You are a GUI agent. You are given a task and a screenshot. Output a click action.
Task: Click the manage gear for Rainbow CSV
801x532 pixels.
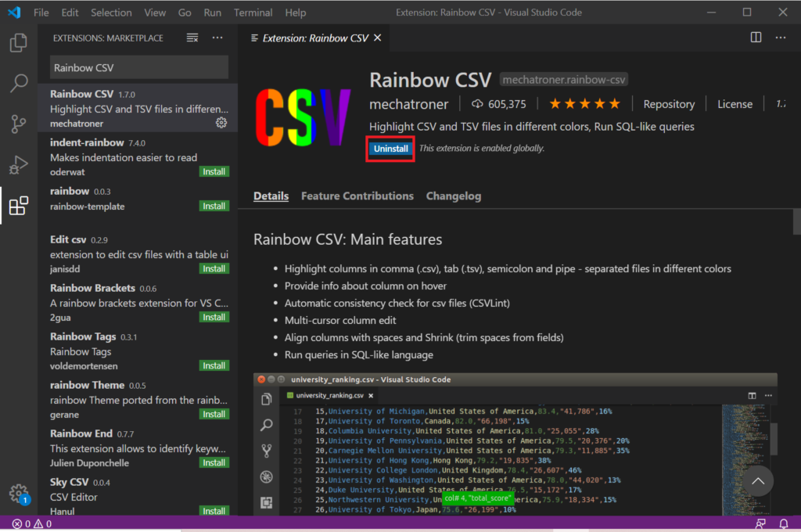pyautogui.click(x=221, y=123)
